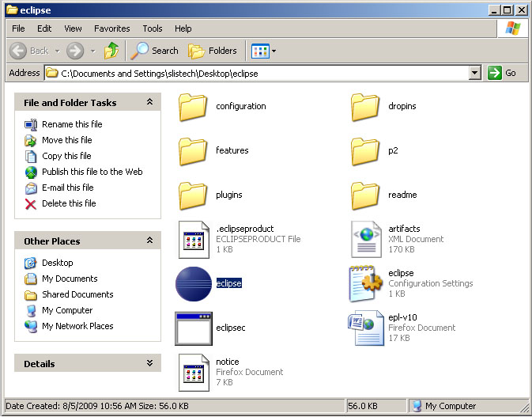This screenshot has height=417, width=532.
Task: Click Rename this file link
Action: pos(72,124)
